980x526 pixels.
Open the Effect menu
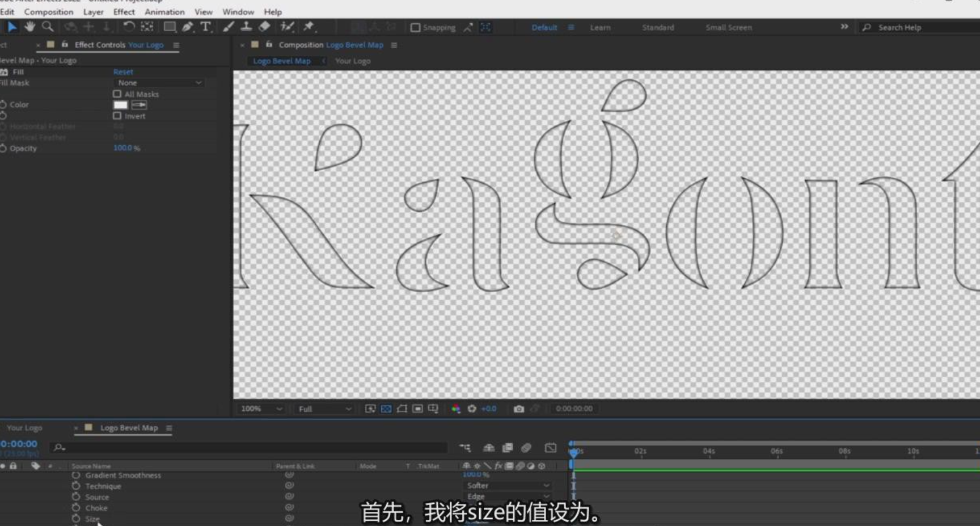coord(124,11)
